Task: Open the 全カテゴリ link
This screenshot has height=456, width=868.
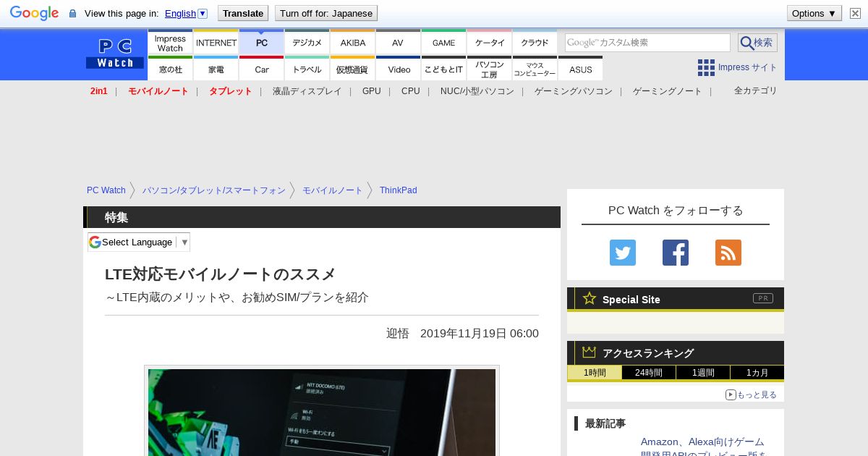Action: point(756,90)
